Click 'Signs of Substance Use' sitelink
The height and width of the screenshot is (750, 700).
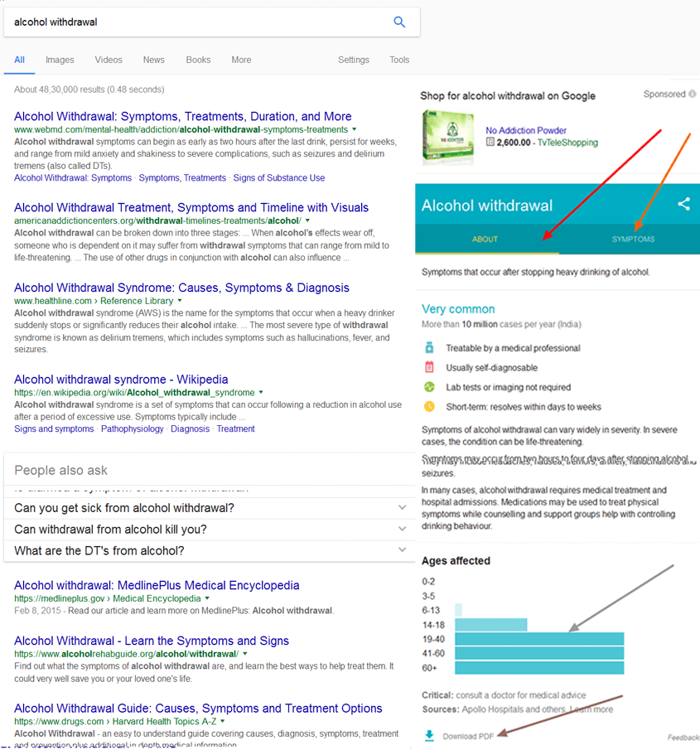[279, 178]
